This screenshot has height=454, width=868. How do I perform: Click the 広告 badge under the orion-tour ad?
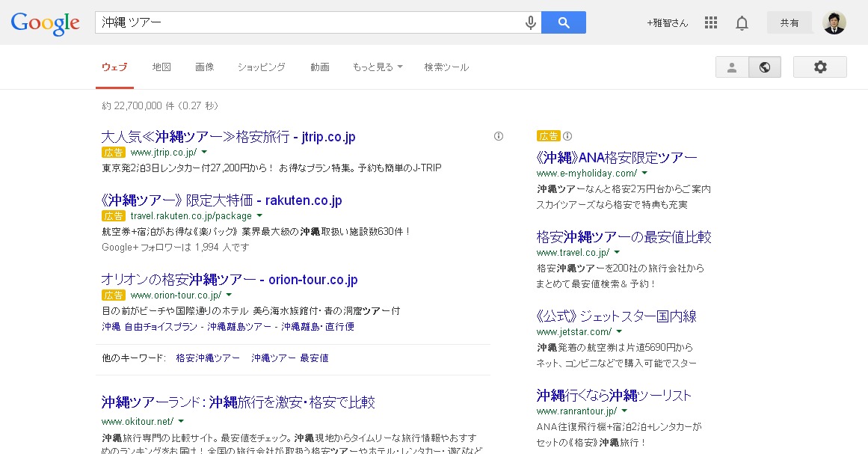(x=114, y=295)
